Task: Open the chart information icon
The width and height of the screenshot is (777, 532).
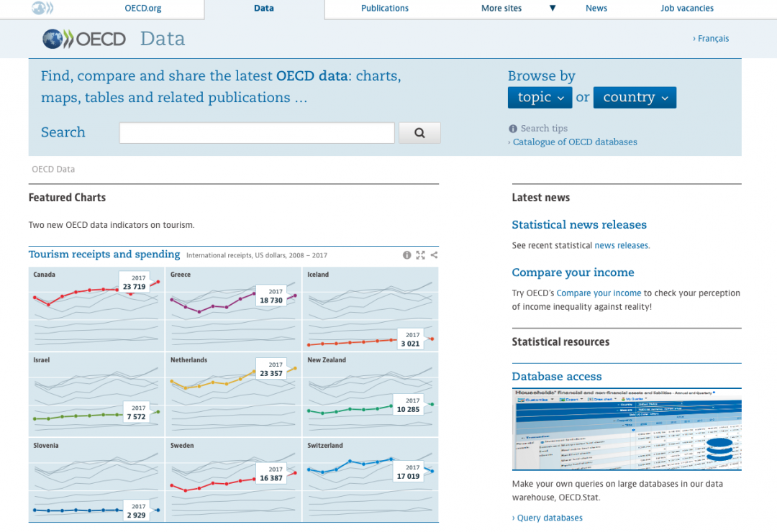Action: [x=406, y=254]
